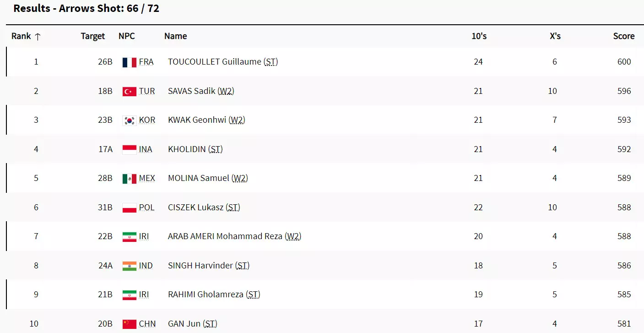Sort table by Name column header

click(x=175, y=36)
